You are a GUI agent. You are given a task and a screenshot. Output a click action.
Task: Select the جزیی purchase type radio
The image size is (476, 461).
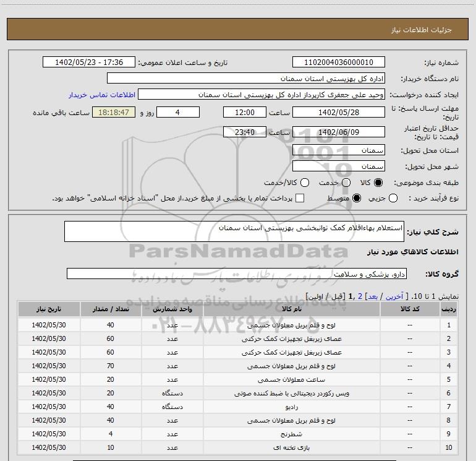click(393, 198)
